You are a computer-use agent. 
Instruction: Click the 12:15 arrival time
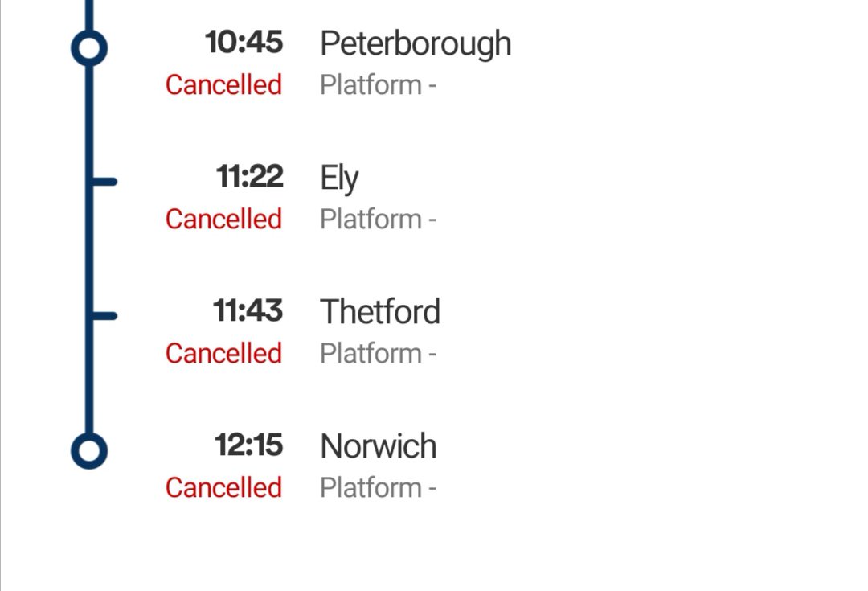tap(248, 445)
